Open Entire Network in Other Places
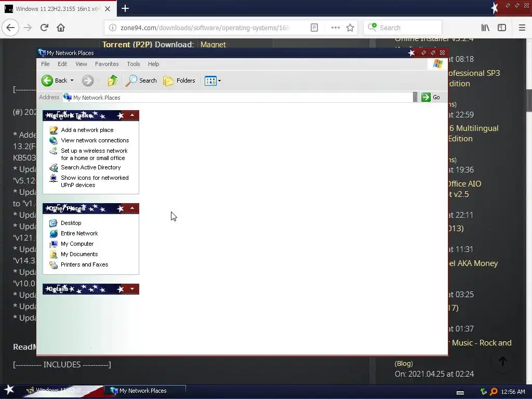The width and height of the screenshot is (532, 399). coord(79,233)
